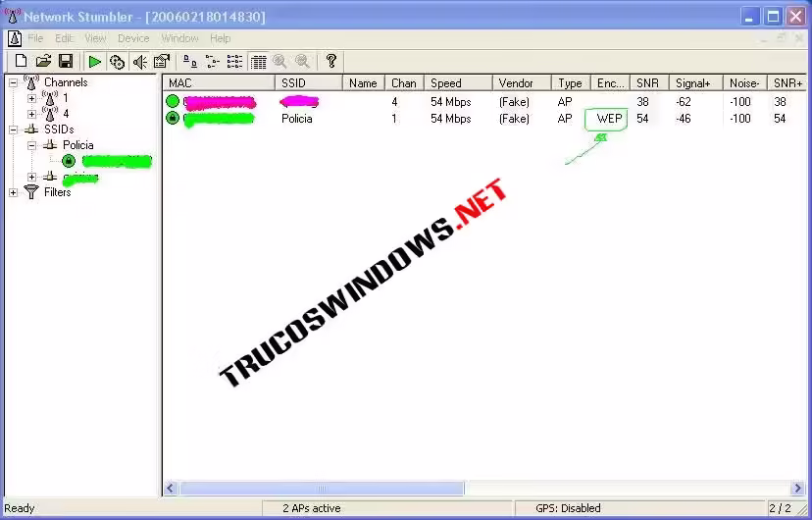Collapse the Channels tree node
Viewport: 812px width, 520px height.
point(13,82)
